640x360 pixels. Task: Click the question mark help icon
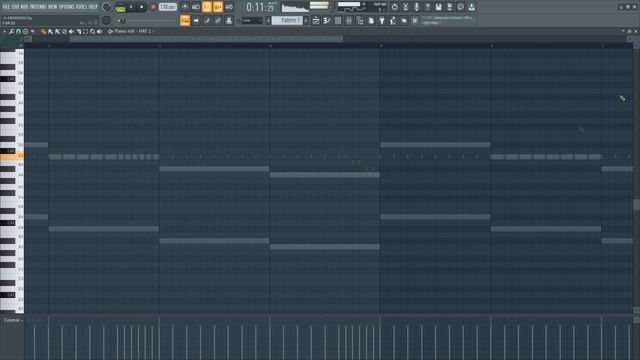pyautogui.click(x=427, y=7)
